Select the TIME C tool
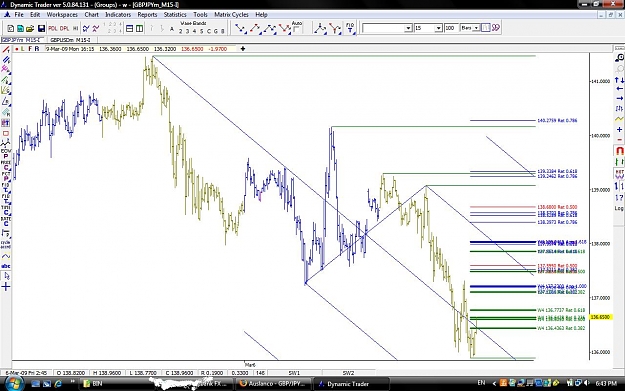The image size is (625, 391). point(6,211)
